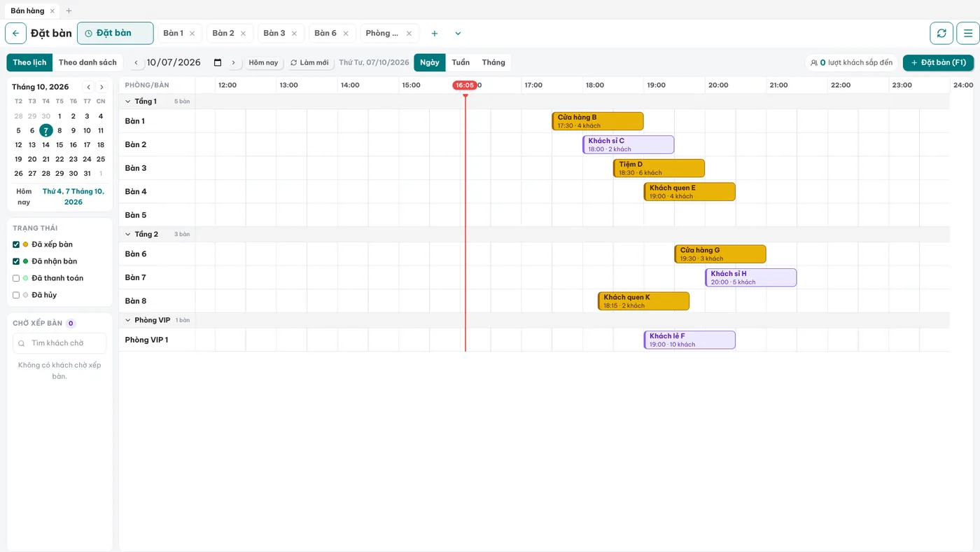Click the 16:05 current time marker

coord(464,85)
